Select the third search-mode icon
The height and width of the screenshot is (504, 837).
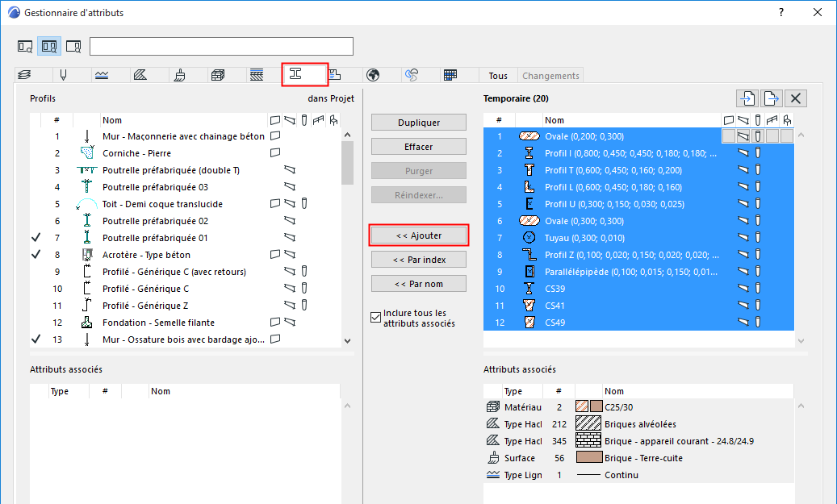[x=73, y=47]
